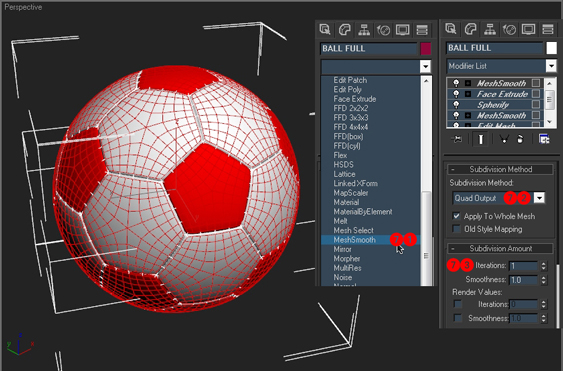Tick the Apply To Whole Mesh checkbox
The width and height of the screenshot is (563, 371).
point(456,216)
